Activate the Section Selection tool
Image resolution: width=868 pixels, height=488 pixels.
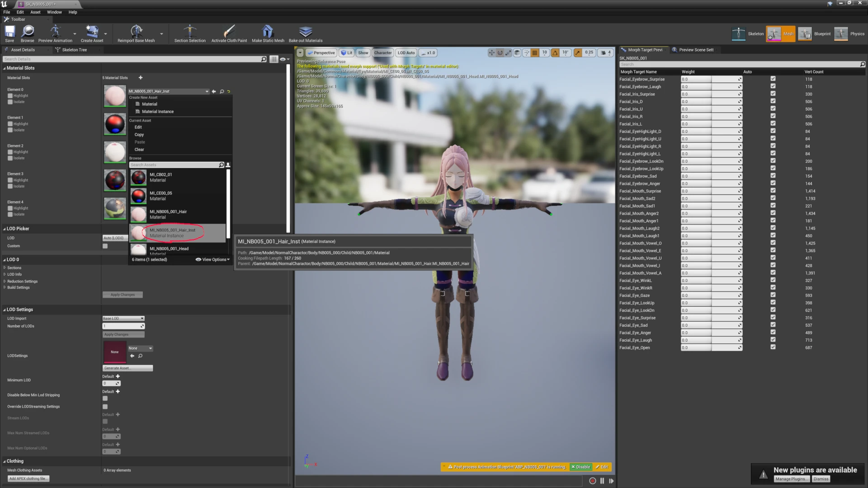pos(190,34)
